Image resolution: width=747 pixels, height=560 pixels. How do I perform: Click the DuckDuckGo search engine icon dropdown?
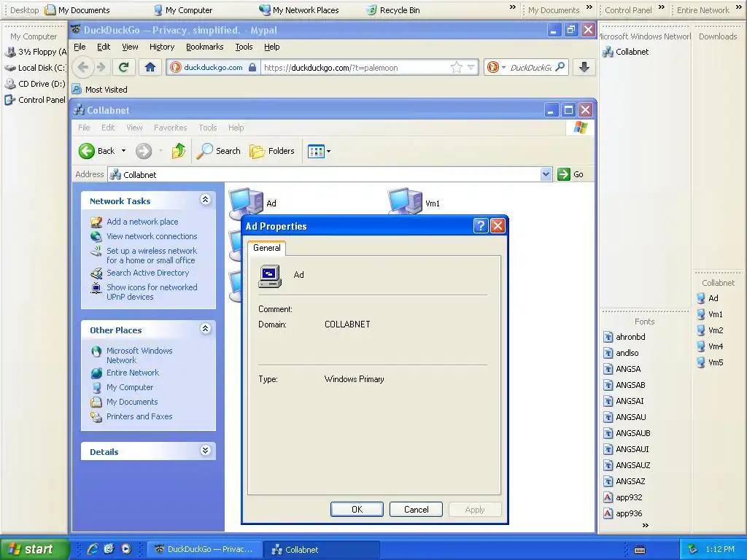[x=496, y=67]
